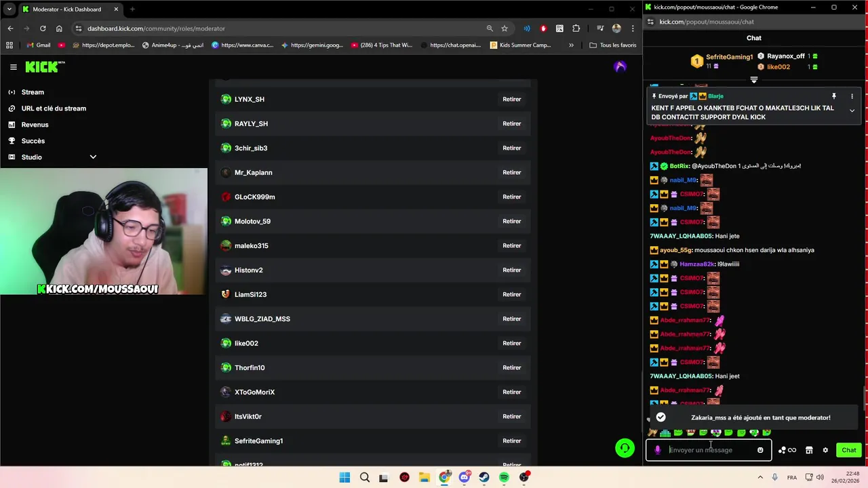Click SefriteGaming1 in chat leaderboard
868x488 pixels.
point(729,57)
